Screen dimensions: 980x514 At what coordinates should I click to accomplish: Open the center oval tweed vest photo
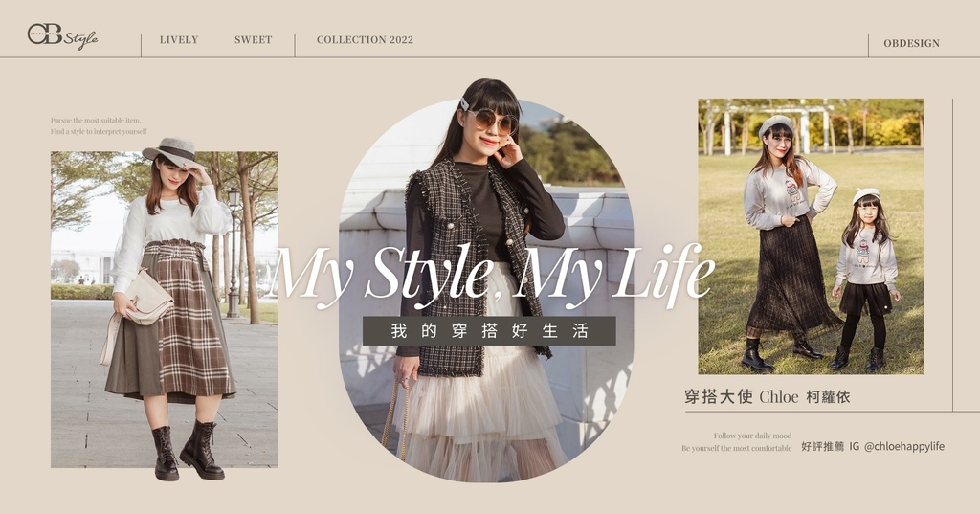[485, 291]
